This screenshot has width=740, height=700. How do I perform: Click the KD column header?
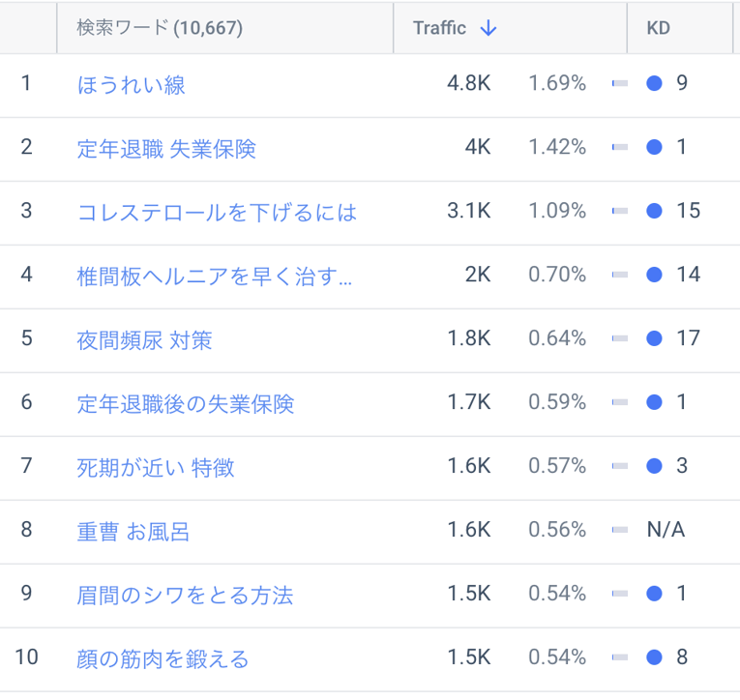pyautogui.click(x=658, y=28)
